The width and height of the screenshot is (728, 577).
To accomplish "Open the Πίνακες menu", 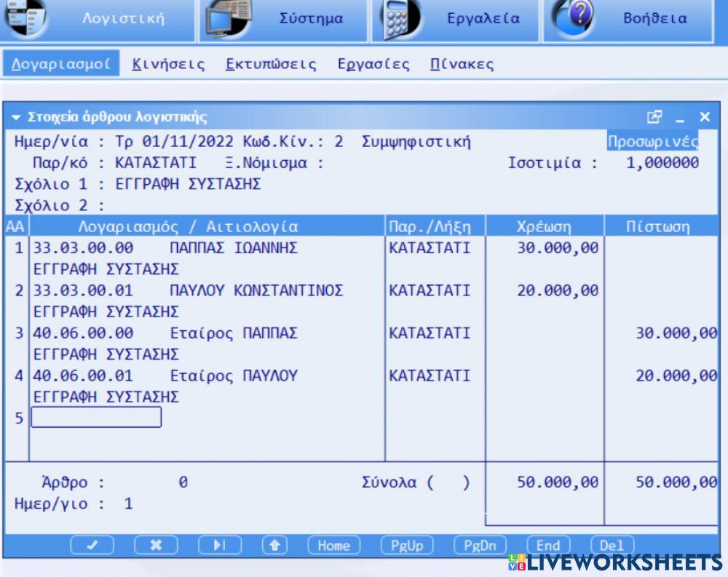I will [462, 64].
